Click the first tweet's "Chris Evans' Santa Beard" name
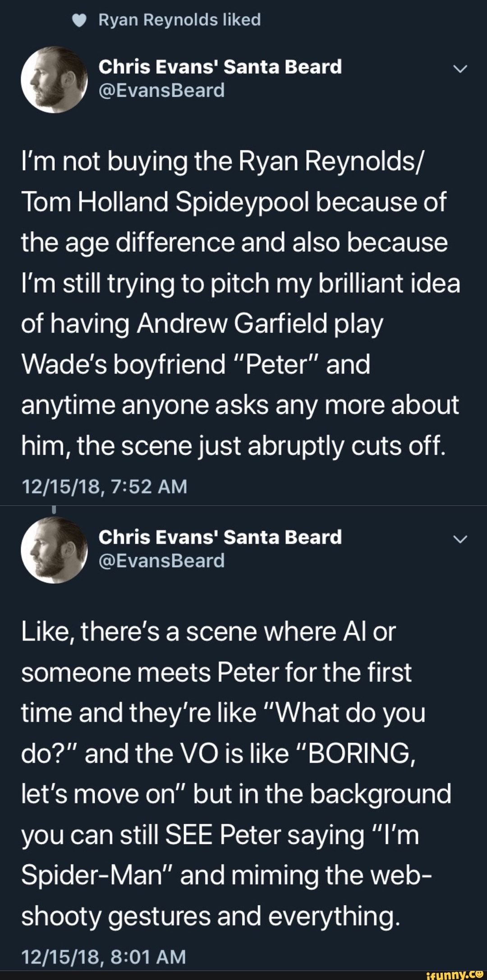 pyautogui.click(x=220, y=67)
